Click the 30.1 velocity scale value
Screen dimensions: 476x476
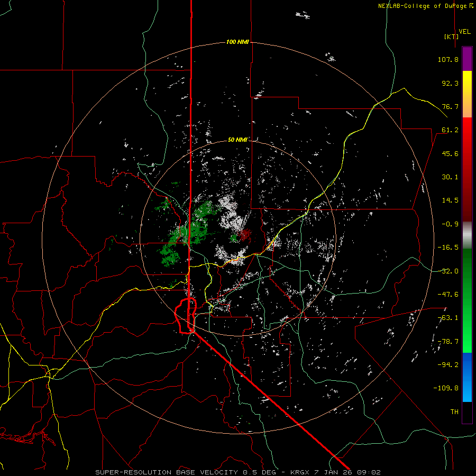click(450, 177)
